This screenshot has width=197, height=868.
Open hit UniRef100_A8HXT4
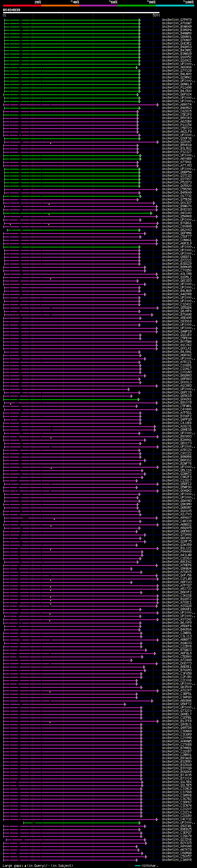[177, 104]
